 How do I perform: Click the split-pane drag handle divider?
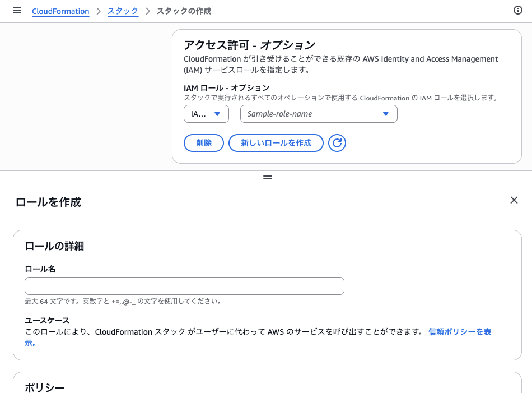point(267,177)
